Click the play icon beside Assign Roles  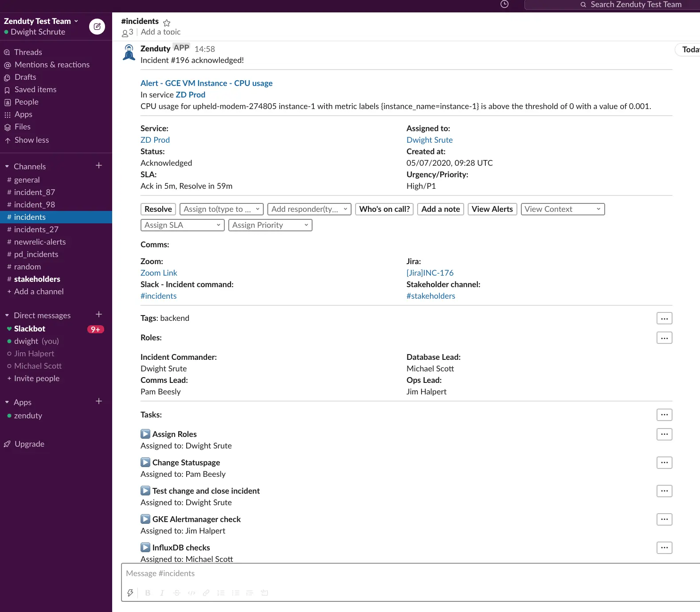(x=145, y=434)
